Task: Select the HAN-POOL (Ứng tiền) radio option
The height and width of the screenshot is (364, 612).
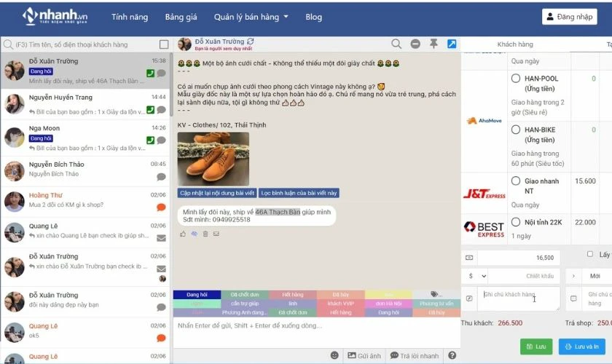Action: pos(516,79)
